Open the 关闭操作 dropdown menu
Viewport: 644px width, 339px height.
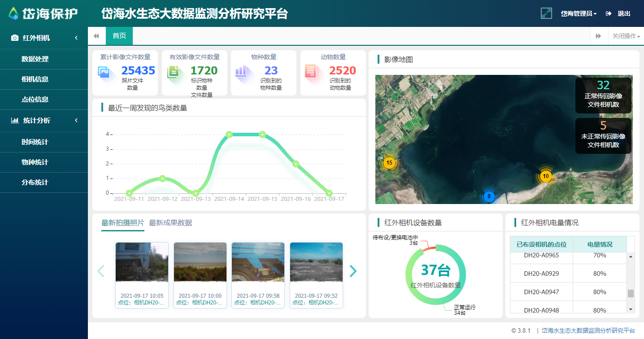click(x=626, y=36)
